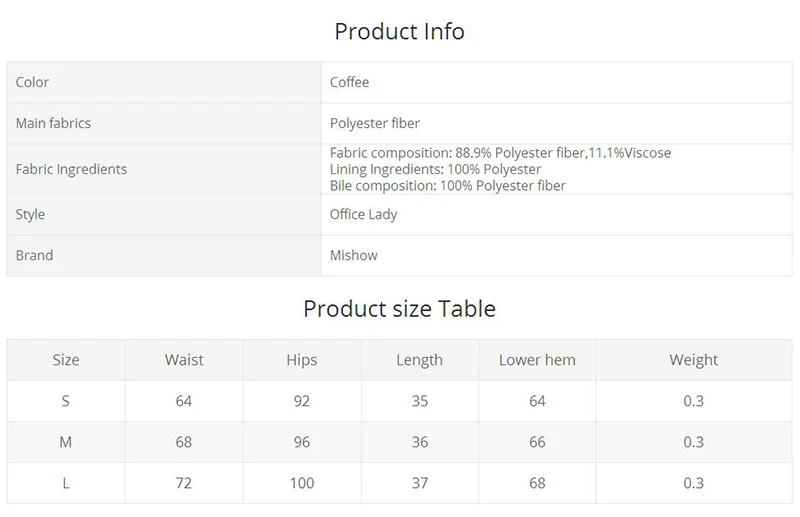Select the Lower hem column header

(x=537, y=360)
